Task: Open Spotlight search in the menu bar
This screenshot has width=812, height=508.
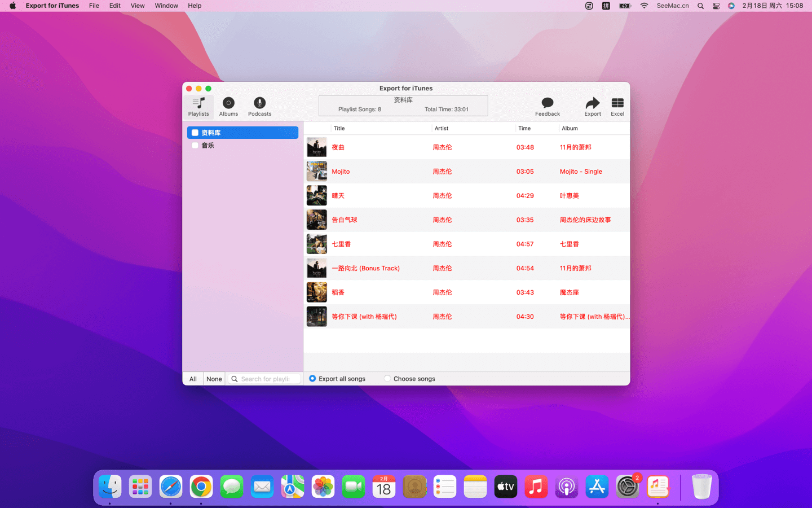Action: point(700,6)
